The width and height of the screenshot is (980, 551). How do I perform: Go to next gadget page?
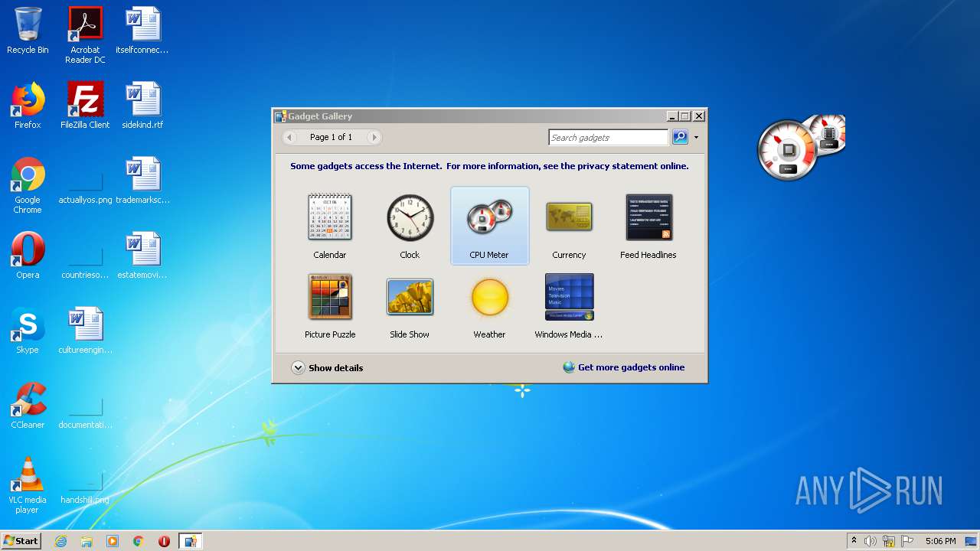[374, 137]
